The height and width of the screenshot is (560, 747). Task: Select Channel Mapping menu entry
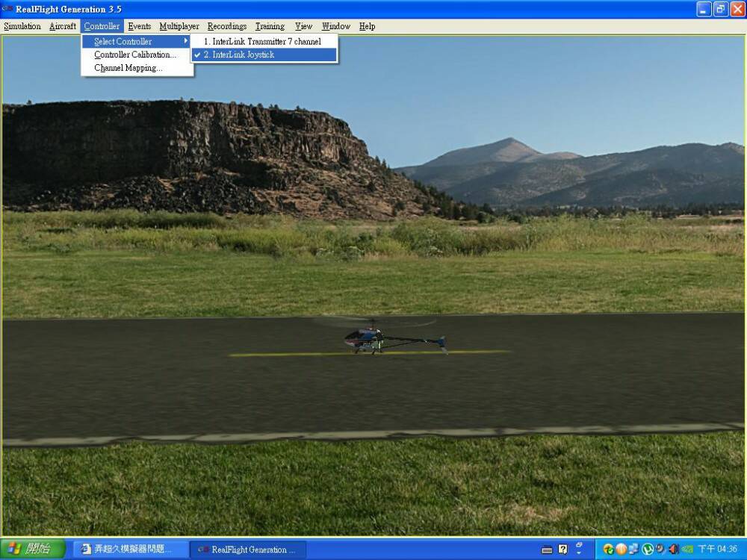point(128,68)
